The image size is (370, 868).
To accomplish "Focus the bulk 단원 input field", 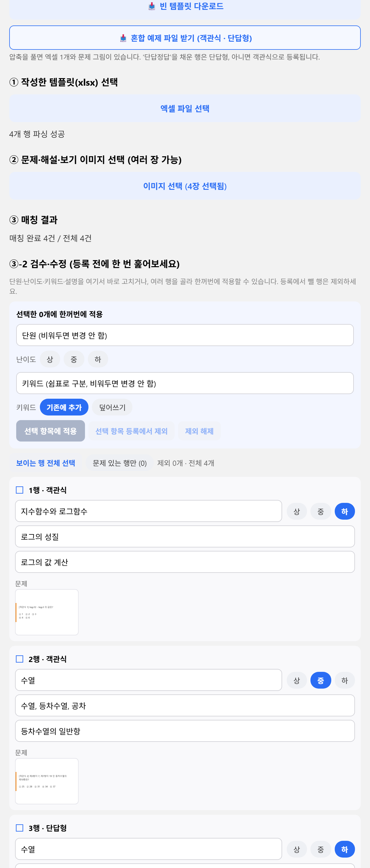I will [185, 335].
